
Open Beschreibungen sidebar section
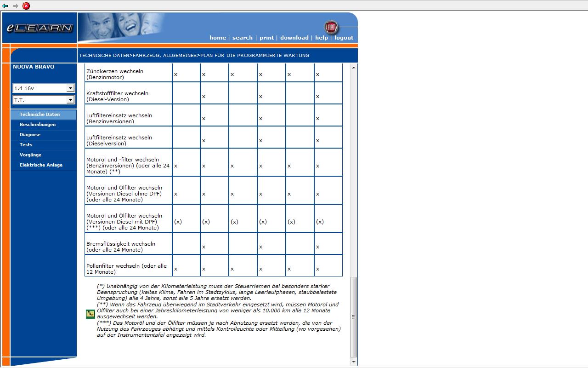(38, 125)
